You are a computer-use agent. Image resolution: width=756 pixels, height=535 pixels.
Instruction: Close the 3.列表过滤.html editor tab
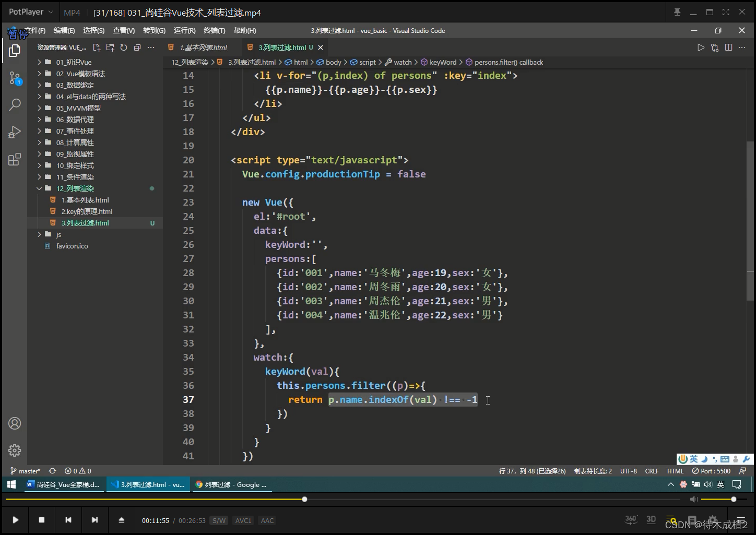point(321,47)
